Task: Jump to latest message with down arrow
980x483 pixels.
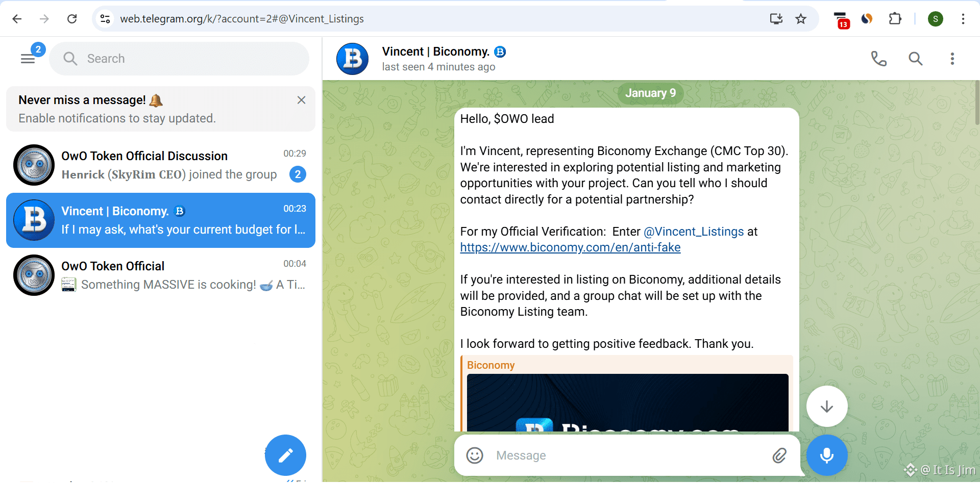Action: 827,406
